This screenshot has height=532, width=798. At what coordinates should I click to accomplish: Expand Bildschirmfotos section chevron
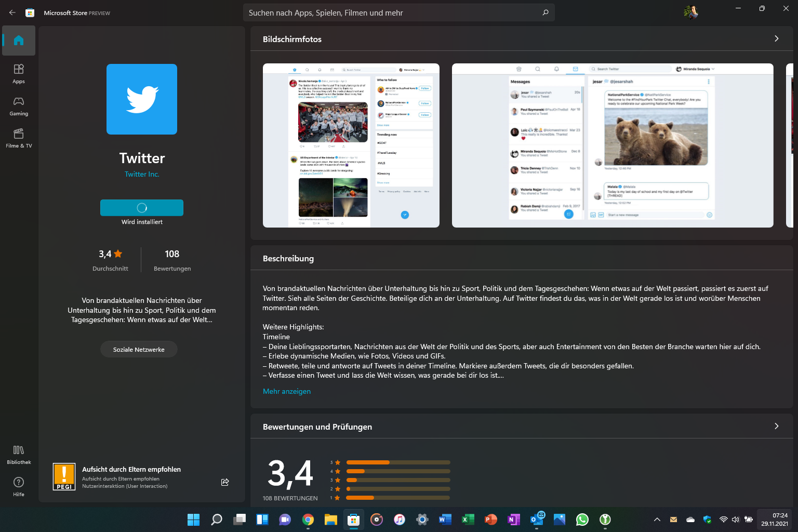coord(777,38)
